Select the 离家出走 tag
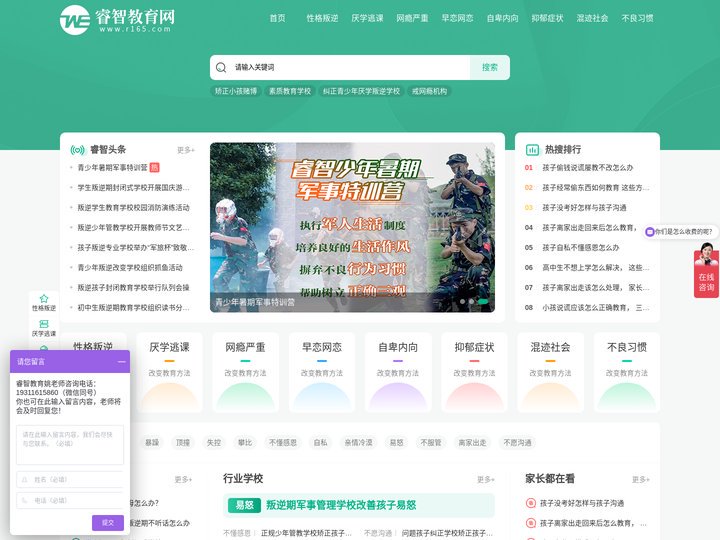Viewport: 720px width, 540px height. 472,443
